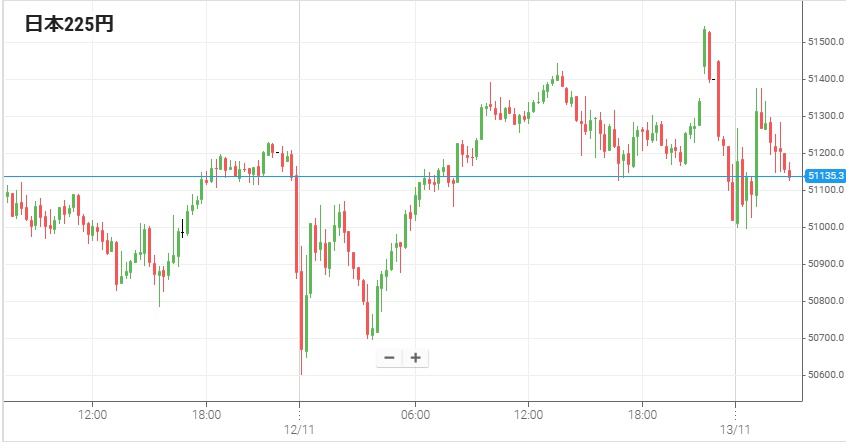Viewport: 846px width, 442px height.
Task: Click the 日本225円 chart title
Action: coord(69,25)
